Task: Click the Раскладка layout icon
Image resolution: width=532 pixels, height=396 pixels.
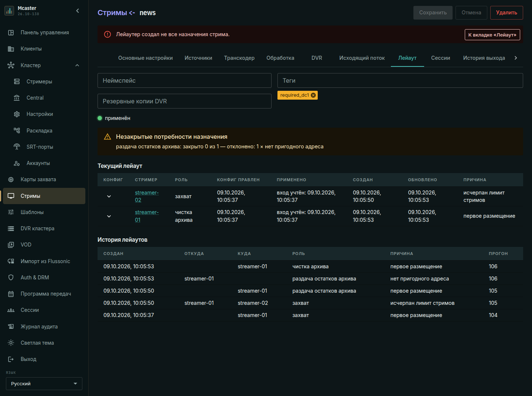Action: click(17, 131)
